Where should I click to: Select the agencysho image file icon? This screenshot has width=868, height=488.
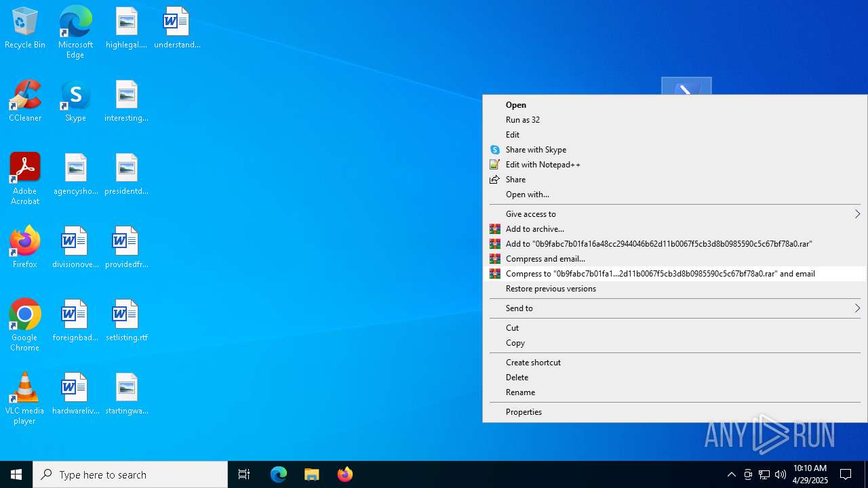(x=75, y=175)
